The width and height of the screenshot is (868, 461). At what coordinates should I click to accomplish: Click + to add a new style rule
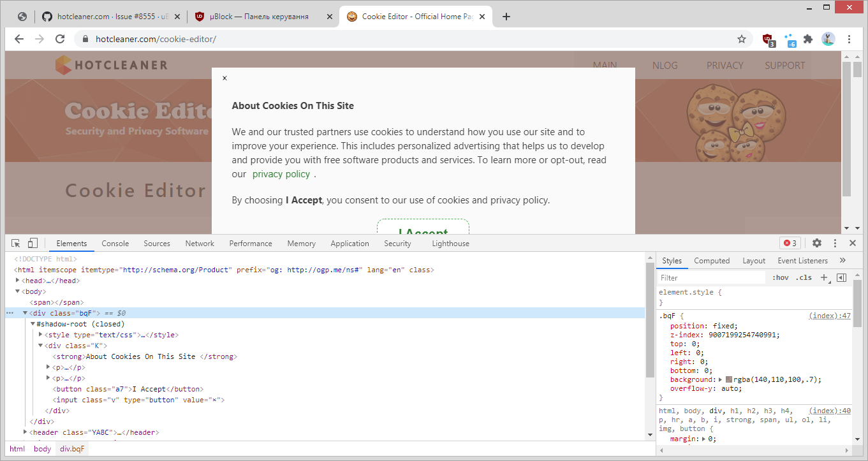tap(823, 277)
